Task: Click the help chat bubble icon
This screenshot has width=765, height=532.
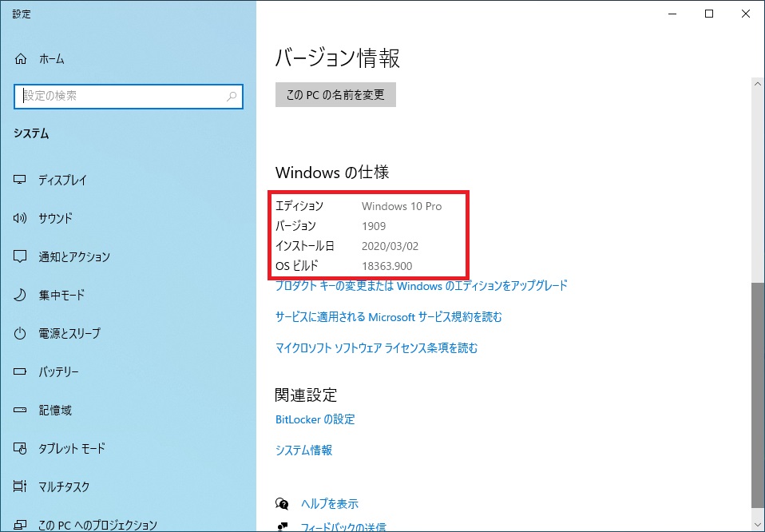Action: coord(282,504)
